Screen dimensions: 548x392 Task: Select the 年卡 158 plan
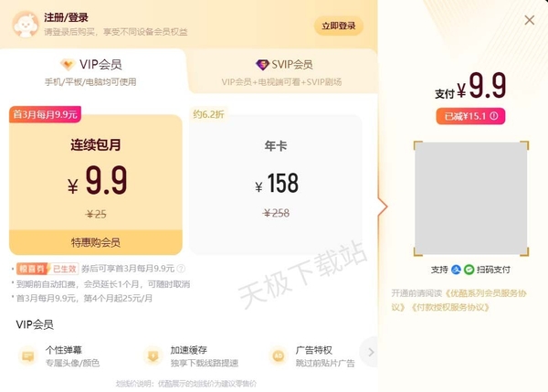tap(276, 185)
